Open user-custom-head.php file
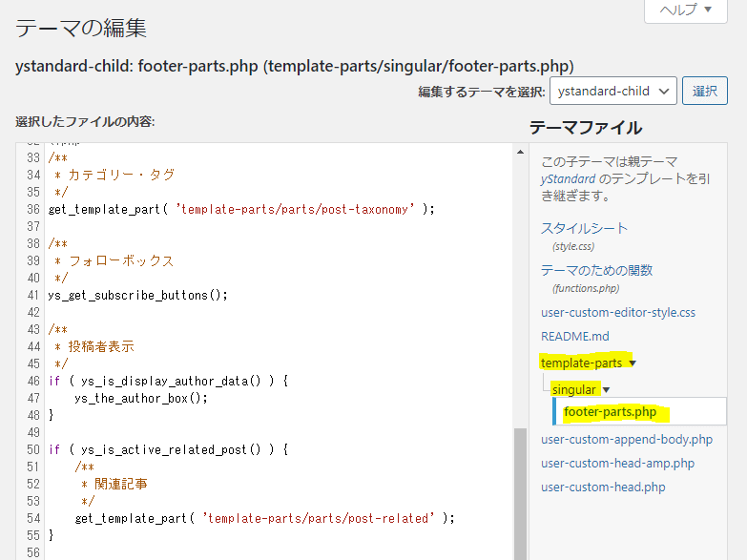This screenshot has height=560, width=747. [603, 487]
